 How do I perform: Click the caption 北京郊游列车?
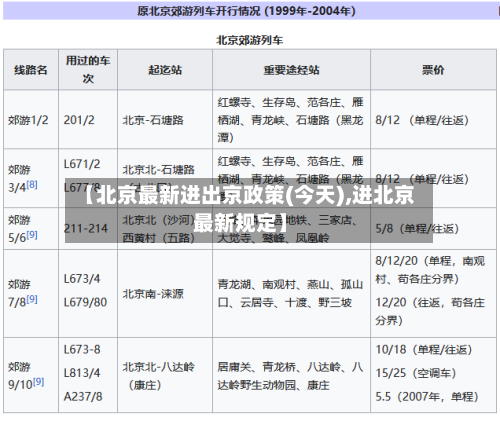pyautogui.click(x=250, y=40)
